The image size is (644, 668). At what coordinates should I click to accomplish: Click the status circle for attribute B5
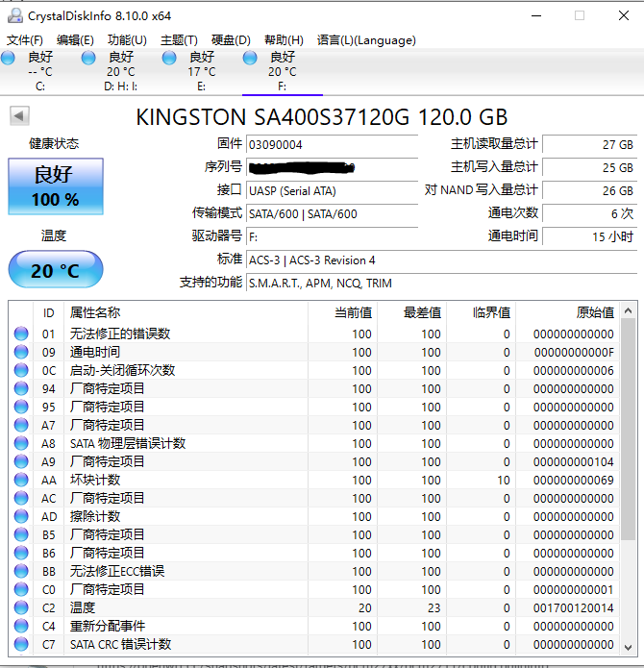pos(21,534)
